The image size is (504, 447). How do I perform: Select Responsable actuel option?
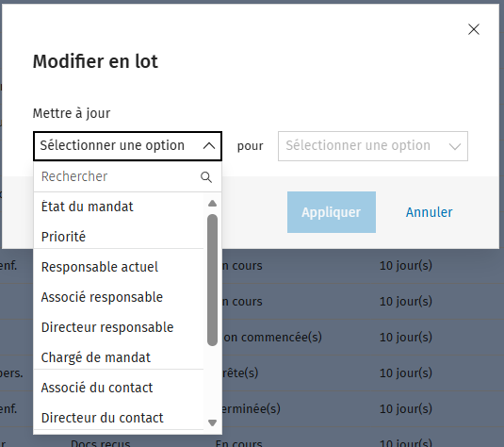119,267
